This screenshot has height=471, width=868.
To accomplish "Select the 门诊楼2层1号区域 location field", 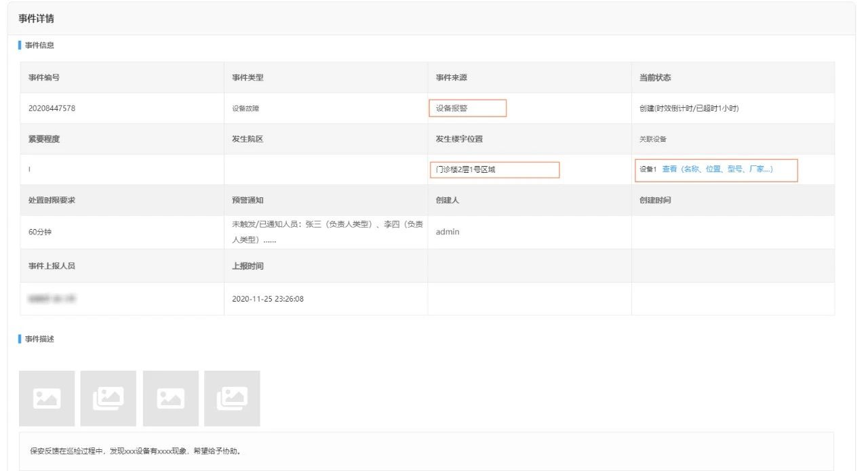I will (x=494, y=169).
